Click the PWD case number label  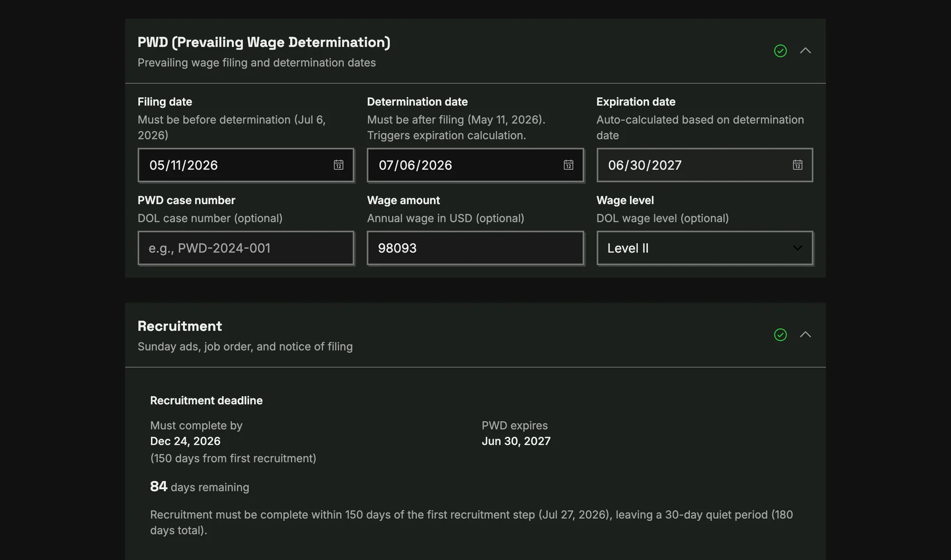click(187, 200)
